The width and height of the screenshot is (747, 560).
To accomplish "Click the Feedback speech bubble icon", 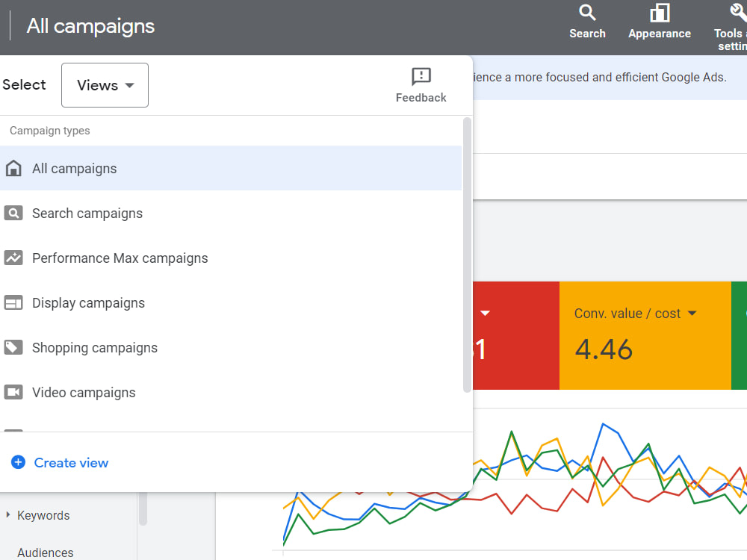I will pyautogui.click(x=421, y=76).
